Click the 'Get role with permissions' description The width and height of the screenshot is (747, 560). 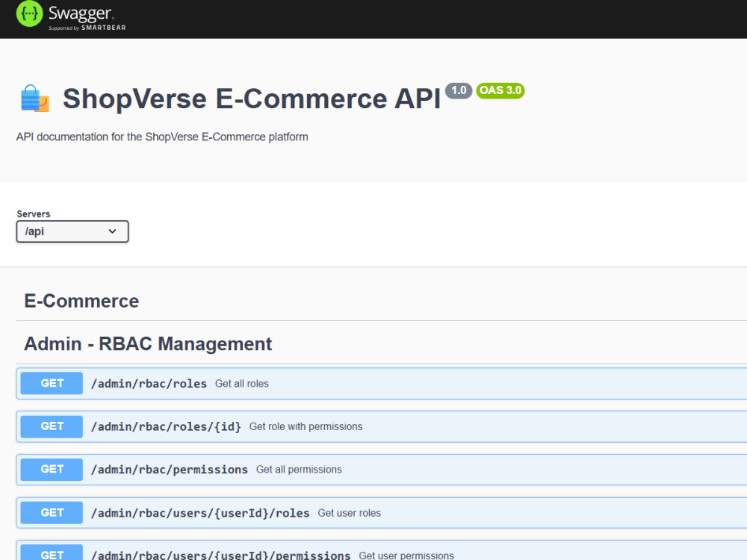306,426
